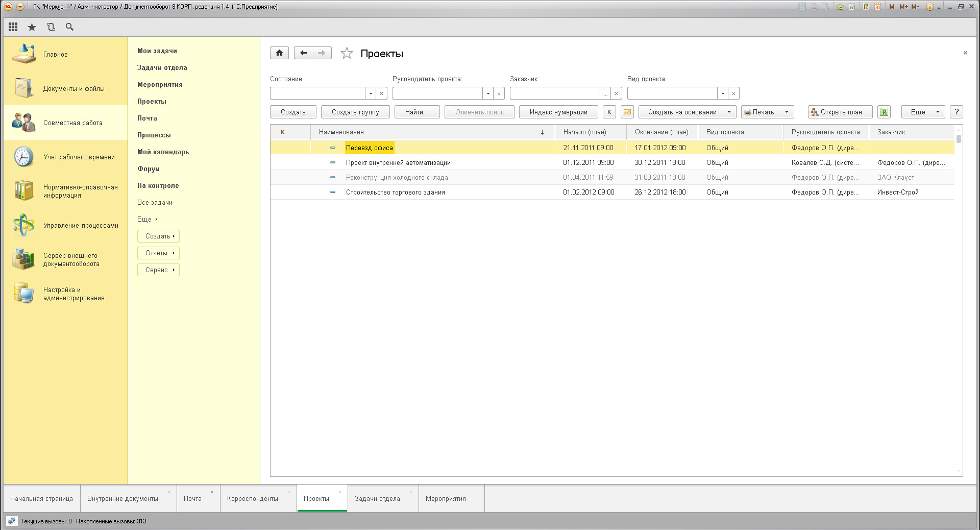Open the 1C main menu dropdown icon
The image size is (980, 530).
tap(20, 7)
